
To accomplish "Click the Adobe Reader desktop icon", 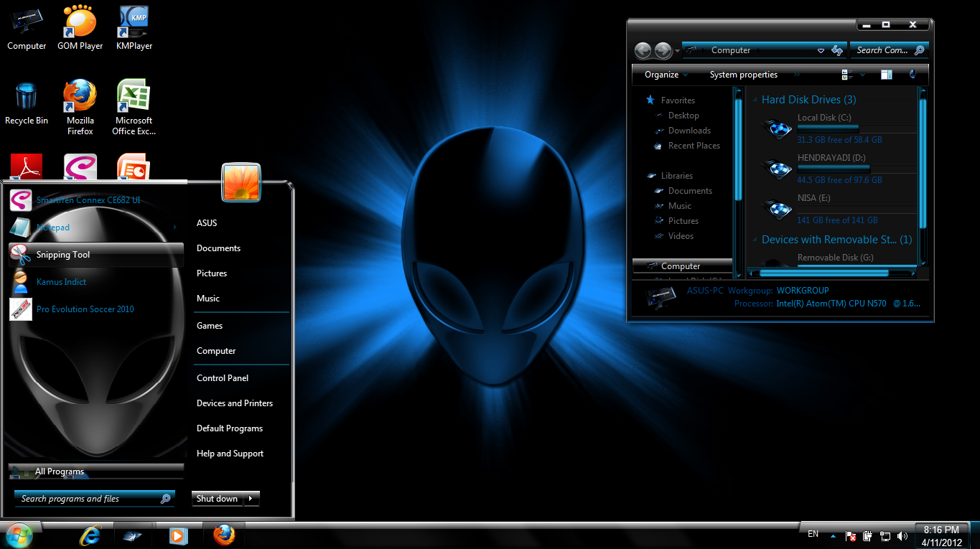I will pyautogui.click(x=27, y=166).
